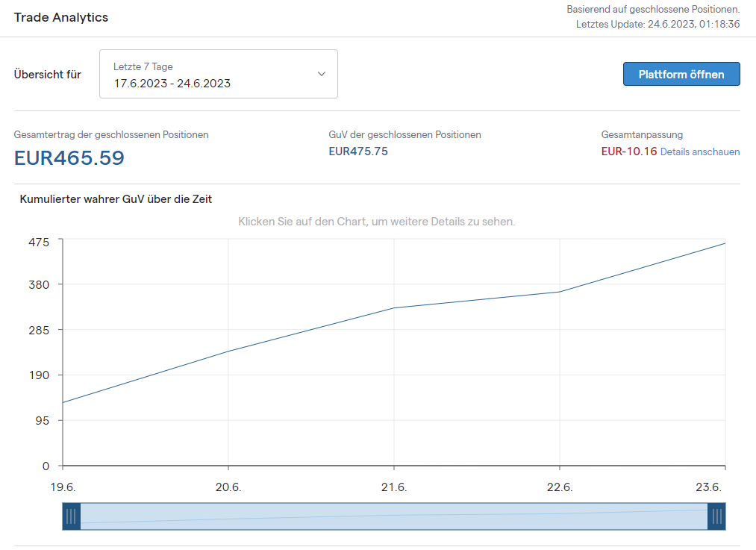Click the chart line point at 20.6.
The image size is (756, 550).
tap(228, 351)
